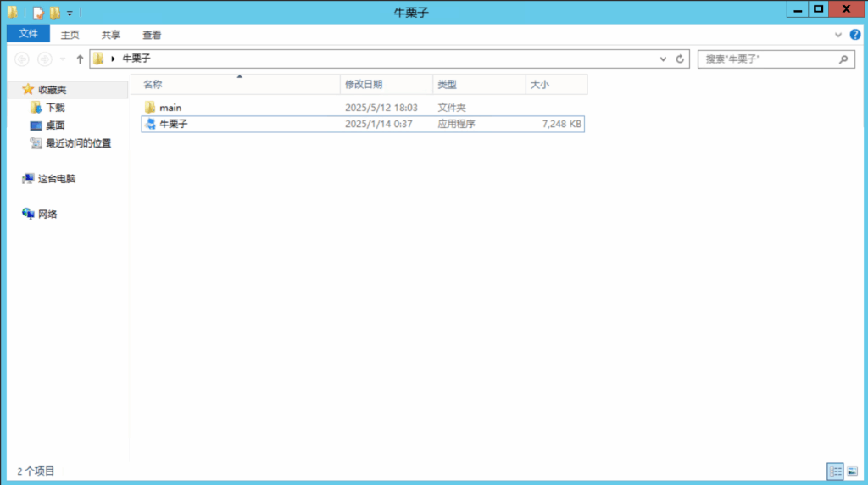The width and height of the screenshot is (868, 485).
Task: Open the Customize Quick Access Toolbar dropdown
Action: 70,13
